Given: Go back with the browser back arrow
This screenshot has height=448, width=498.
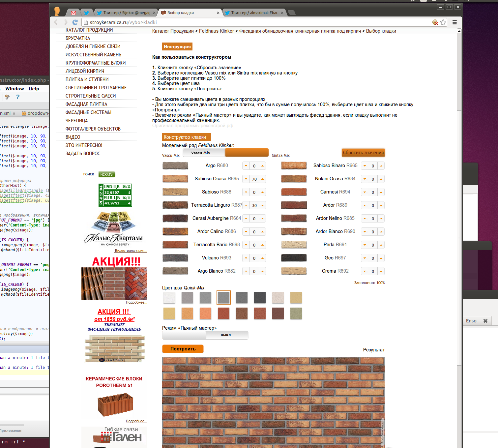Looking at the screenshot, I should (56, 22).
